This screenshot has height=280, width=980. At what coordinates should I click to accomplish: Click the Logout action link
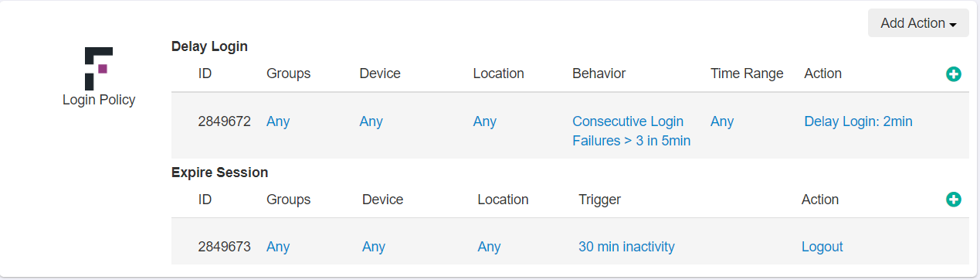(822, 247)
